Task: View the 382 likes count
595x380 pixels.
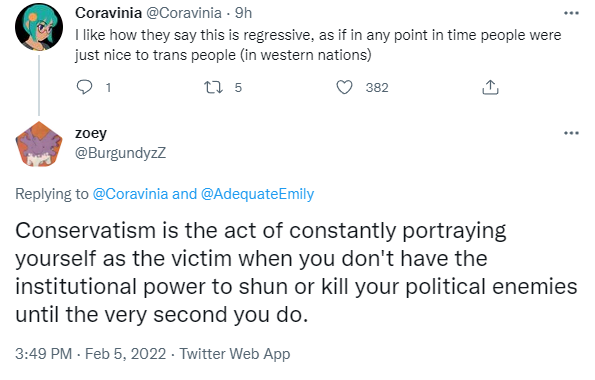Action: coord(377,88)
